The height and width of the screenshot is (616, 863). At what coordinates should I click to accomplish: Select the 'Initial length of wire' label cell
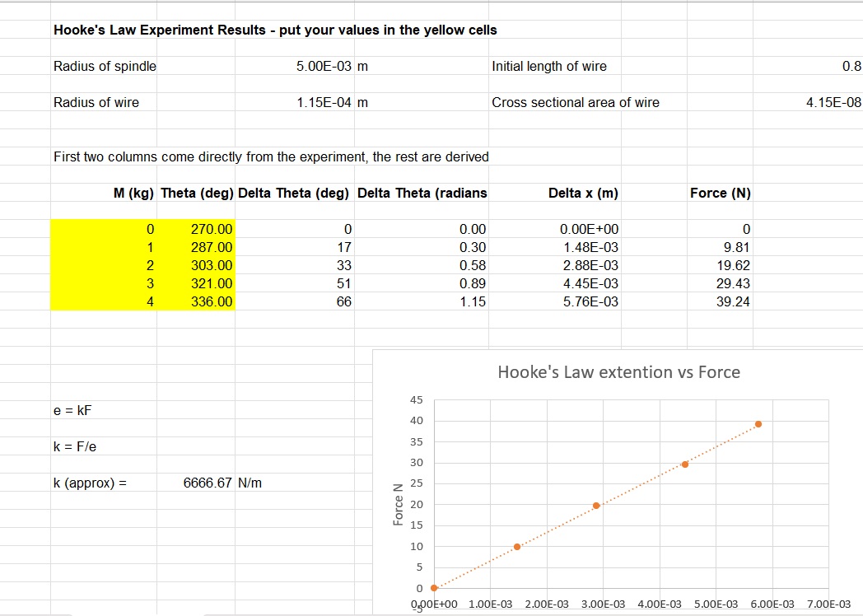[549, 67]
